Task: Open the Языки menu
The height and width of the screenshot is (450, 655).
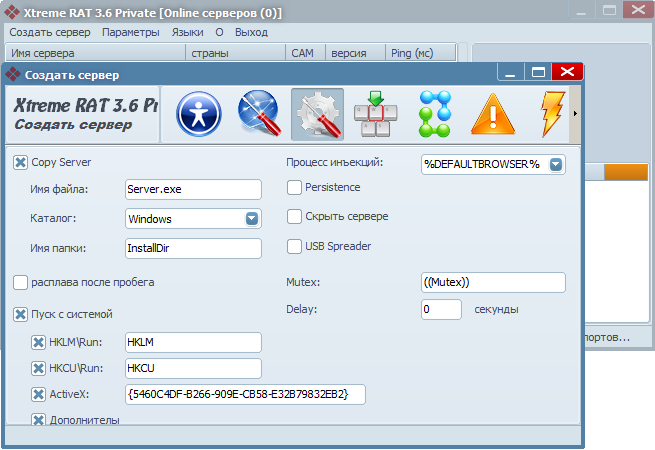Action: click(x=188, y=32)
